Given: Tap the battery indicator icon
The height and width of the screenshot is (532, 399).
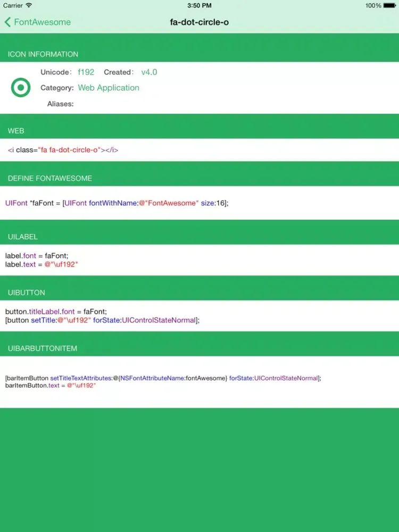Looking at the screenshot, I should click(389, 5).
